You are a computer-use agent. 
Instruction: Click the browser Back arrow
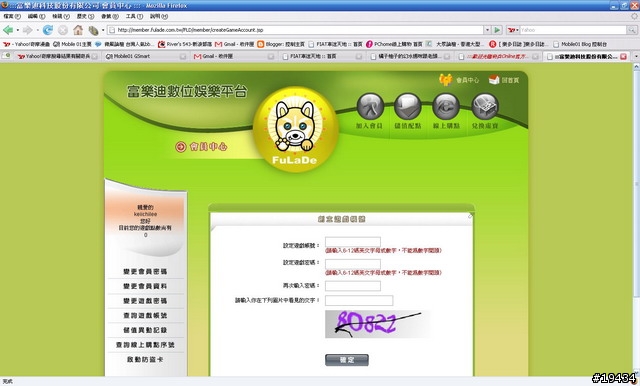(x=7, y=30)
